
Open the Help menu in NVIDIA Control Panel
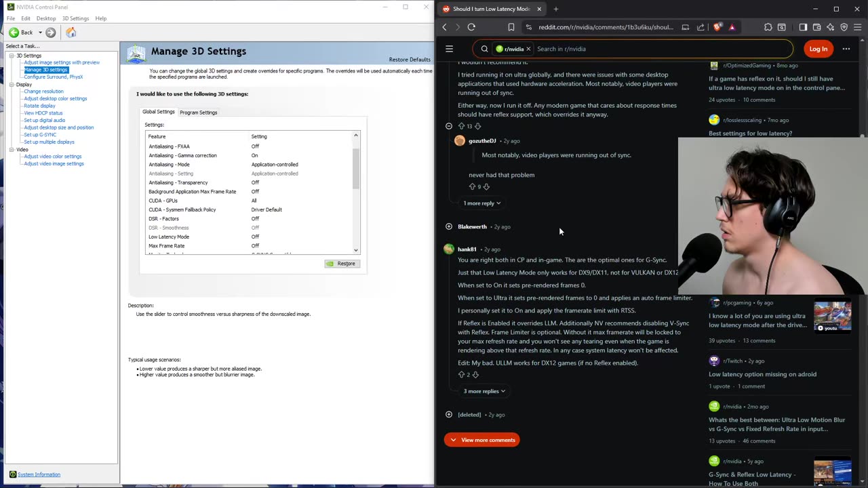point(100,18)
